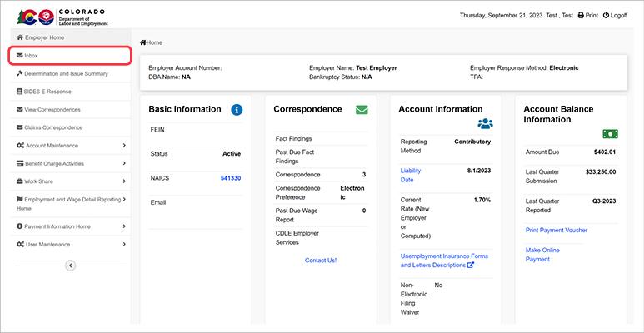This screenshot has width=644, height=333.
Task: Click the green envelope Correspondence icon
Action: tap(362, 109)
